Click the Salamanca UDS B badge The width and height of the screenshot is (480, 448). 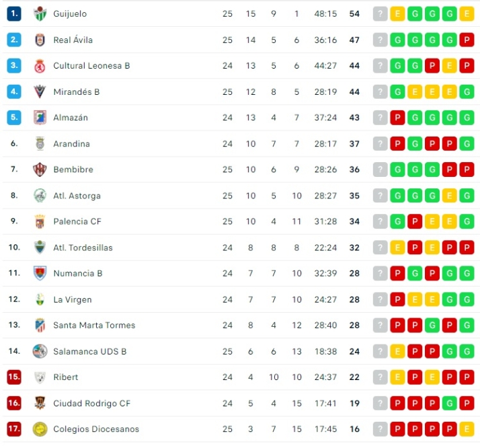click(x=40, y=351)
